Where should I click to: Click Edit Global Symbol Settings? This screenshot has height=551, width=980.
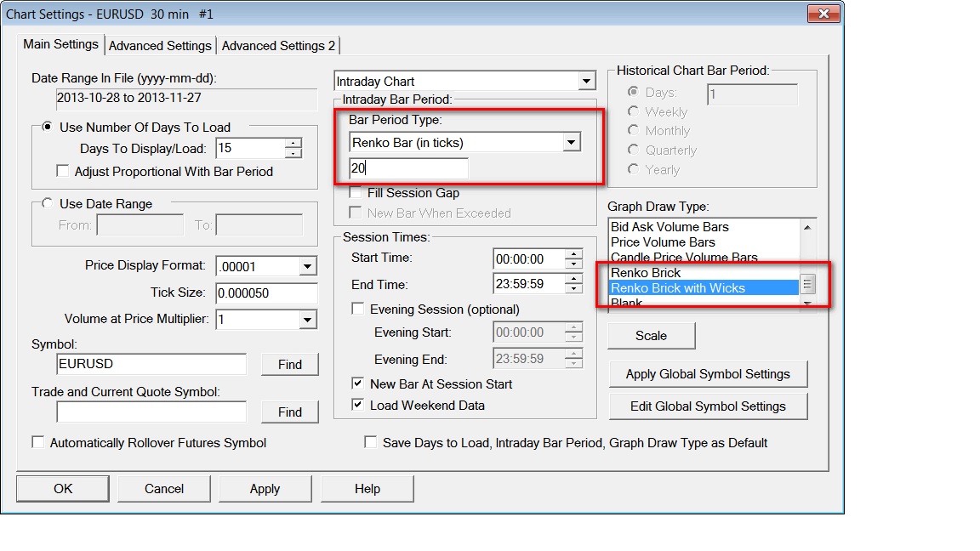pyautogui.click(x=708, y=406)
